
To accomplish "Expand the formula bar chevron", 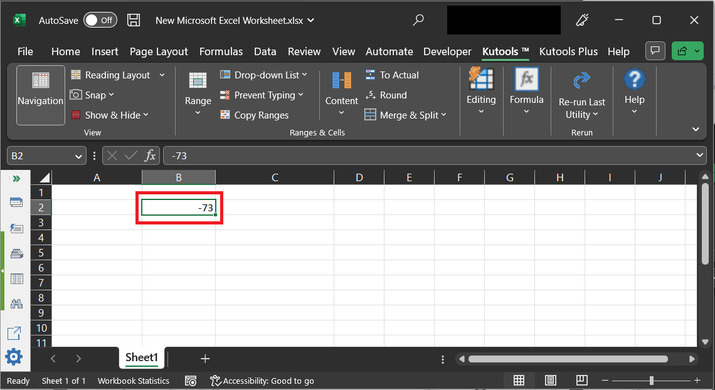I will click(699, 156).
